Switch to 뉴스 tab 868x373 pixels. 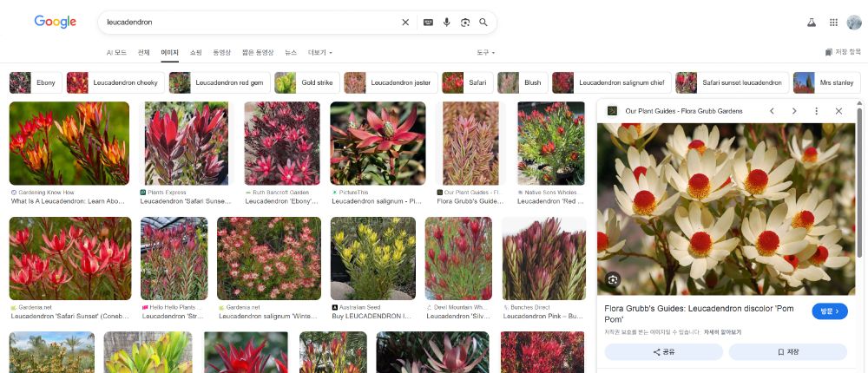(291, 53)
